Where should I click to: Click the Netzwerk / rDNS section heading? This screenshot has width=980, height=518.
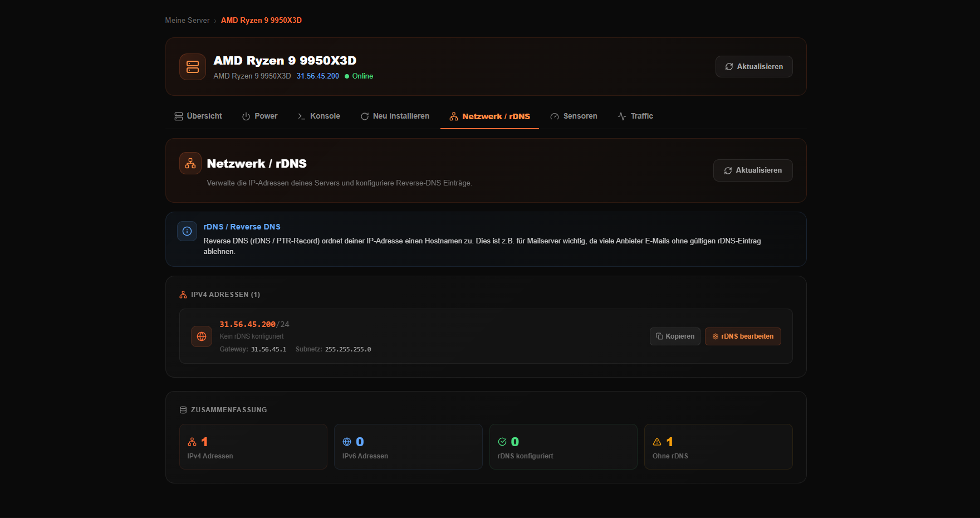(257, 164)
